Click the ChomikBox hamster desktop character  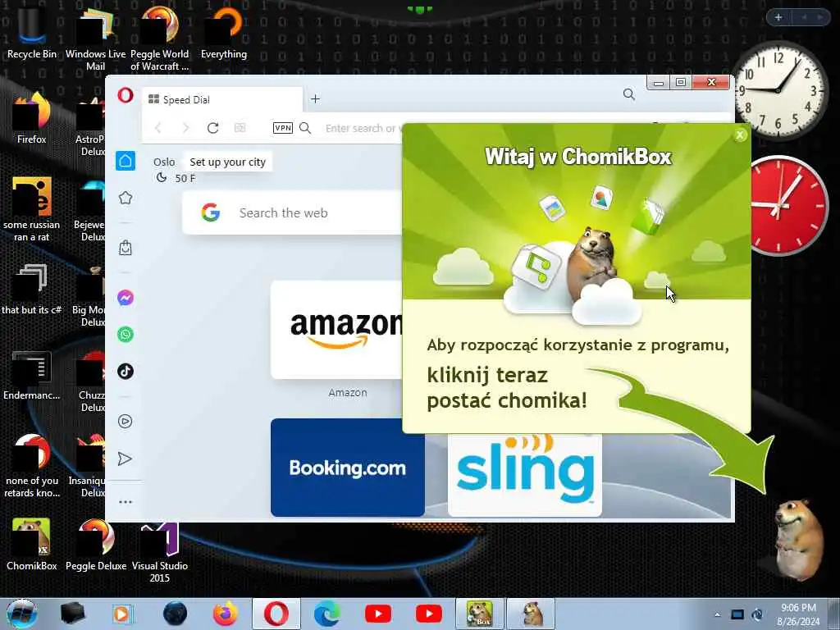(798, 540)
